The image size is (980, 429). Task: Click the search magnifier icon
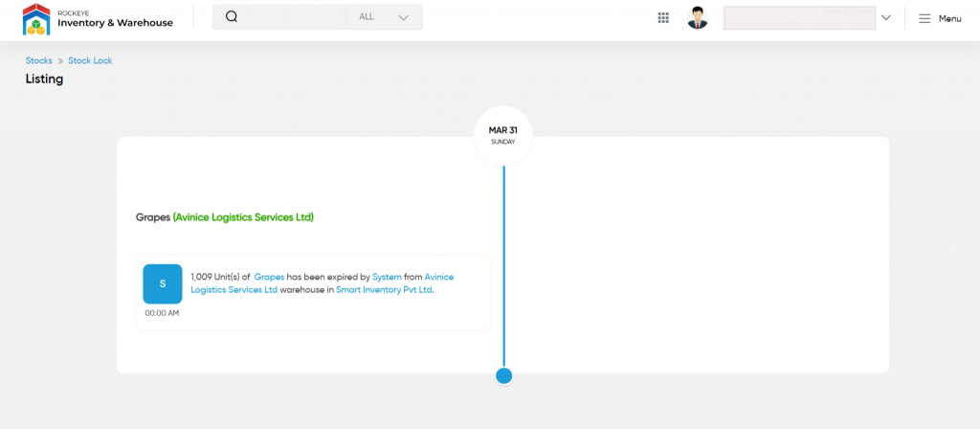[232, 17]
